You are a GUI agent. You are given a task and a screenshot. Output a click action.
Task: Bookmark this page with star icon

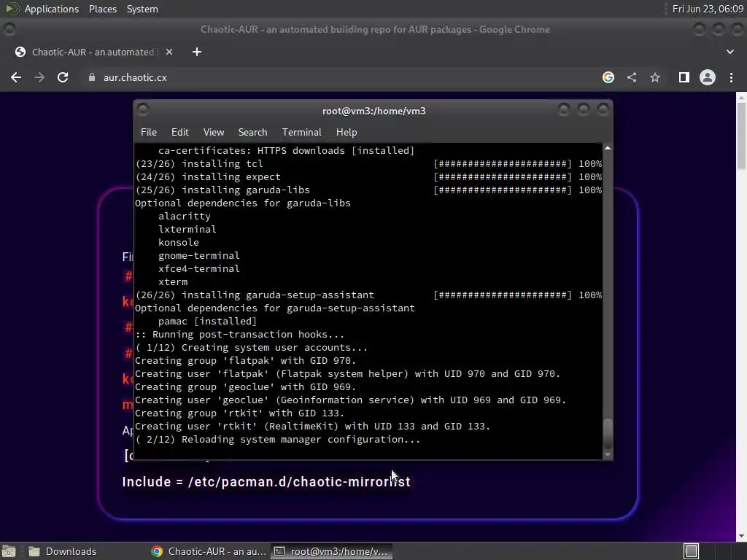(655, 77)
